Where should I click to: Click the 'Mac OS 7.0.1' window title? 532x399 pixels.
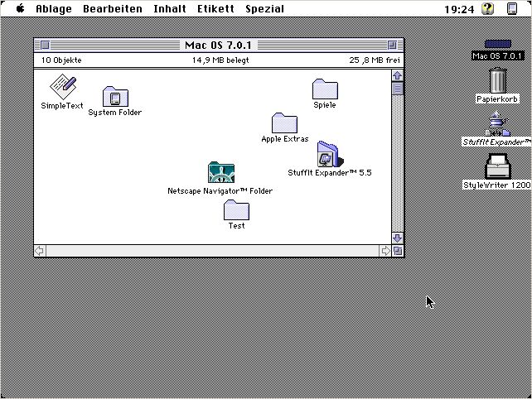(x=218, y=45)
